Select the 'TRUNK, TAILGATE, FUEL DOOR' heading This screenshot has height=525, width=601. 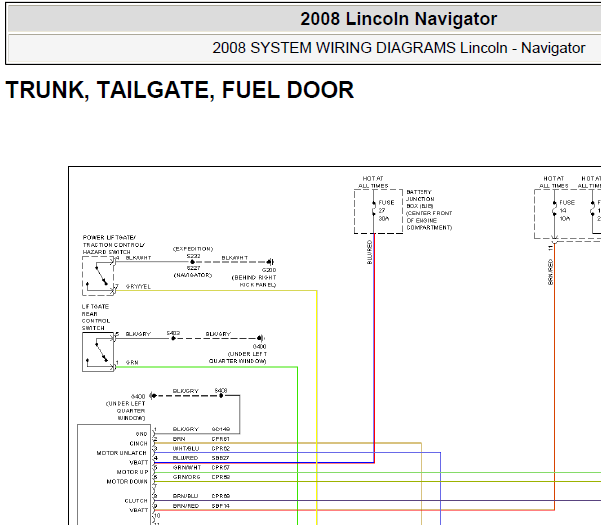pyautogui.click(x=180, y=90)
